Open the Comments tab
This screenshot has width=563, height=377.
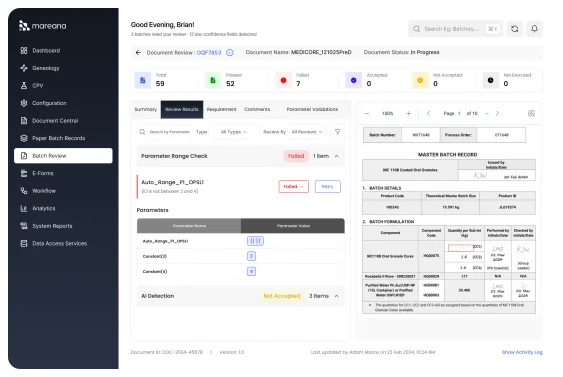tap(257, 109)
